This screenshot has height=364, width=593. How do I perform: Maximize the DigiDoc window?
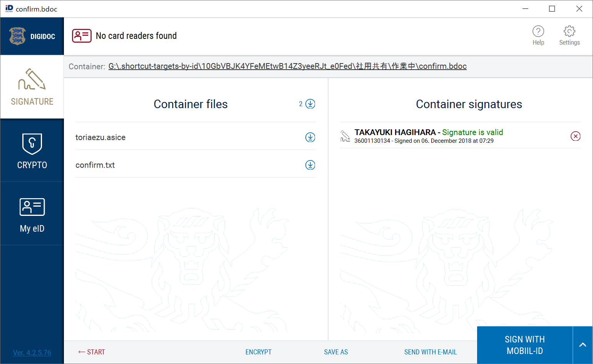point(552,9)
